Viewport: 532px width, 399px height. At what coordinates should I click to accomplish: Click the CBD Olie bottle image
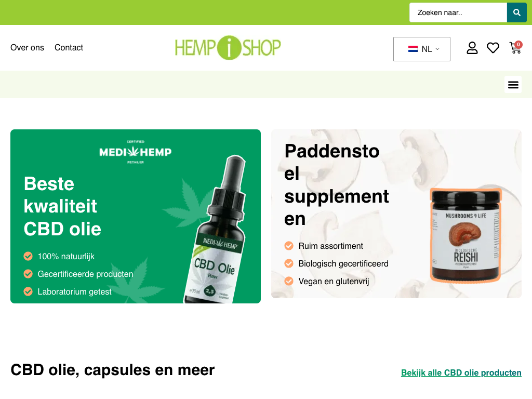pyautogui.click(x=216, y=229)
